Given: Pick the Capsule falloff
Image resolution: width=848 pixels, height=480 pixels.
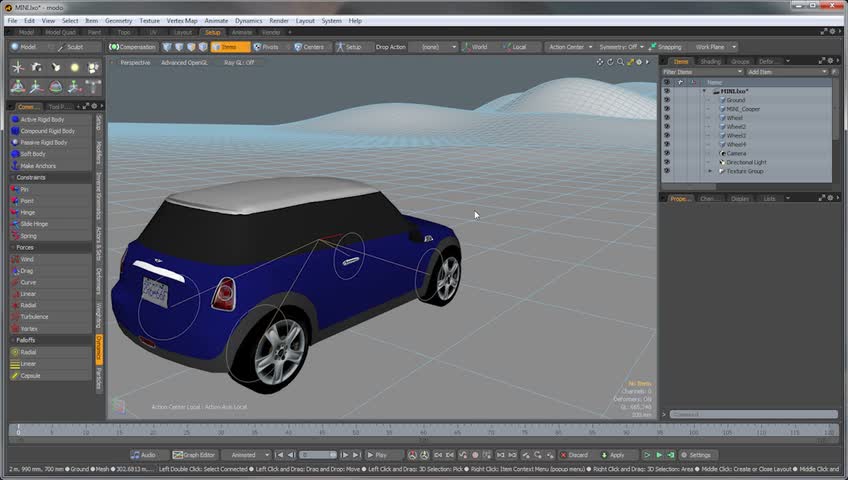Looking at the screenshot, I should point(30,376).
